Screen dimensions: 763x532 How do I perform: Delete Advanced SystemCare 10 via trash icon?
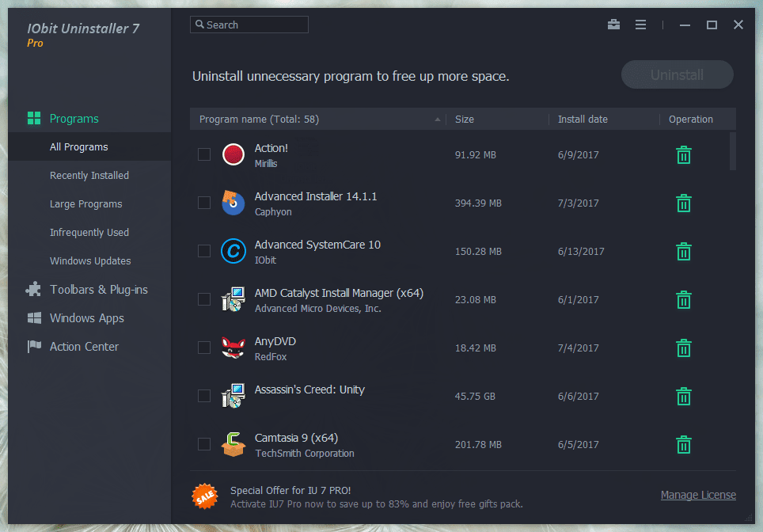[x=683, y=252]
